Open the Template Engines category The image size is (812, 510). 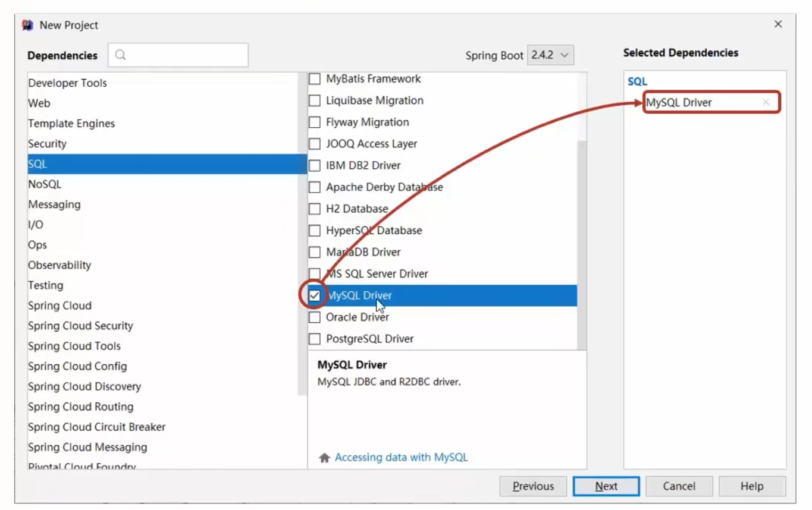pyautogui.click(x=167, y=124)
